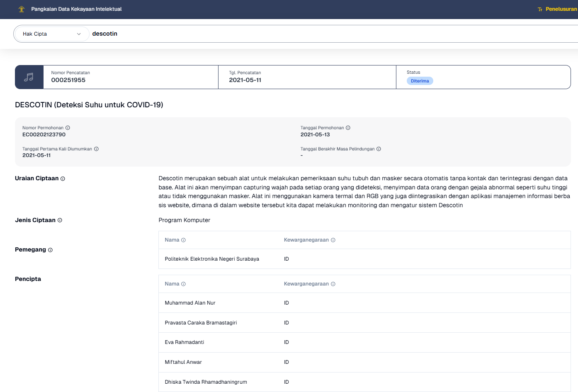Click info icon next to Uraian Ciptaan
The height and width of the screenshot is (392, 578).
click(63, 179)
